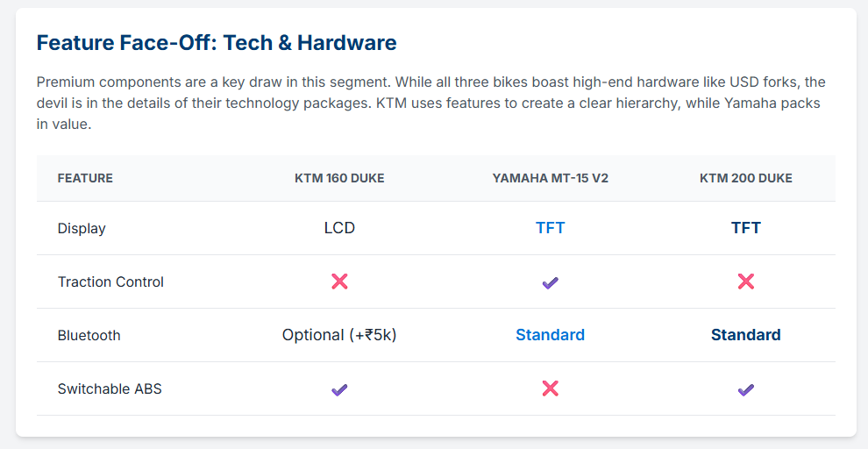Click the Switchable ABS row label
The image size is (868, 449).
coord(110,388)
